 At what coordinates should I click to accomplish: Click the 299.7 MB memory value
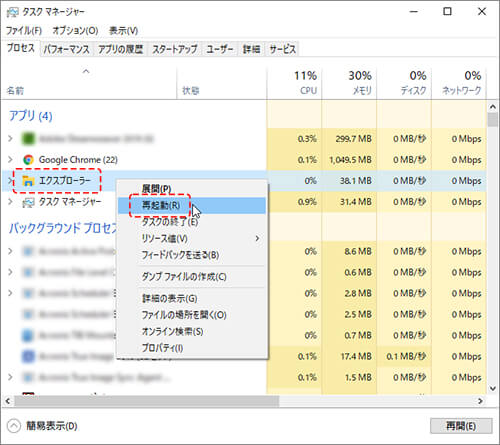tap(354, 139)
